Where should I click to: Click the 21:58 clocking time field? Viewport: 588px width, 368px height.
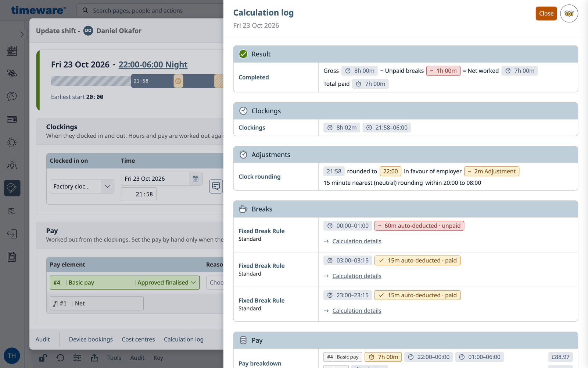click(139, 194)
